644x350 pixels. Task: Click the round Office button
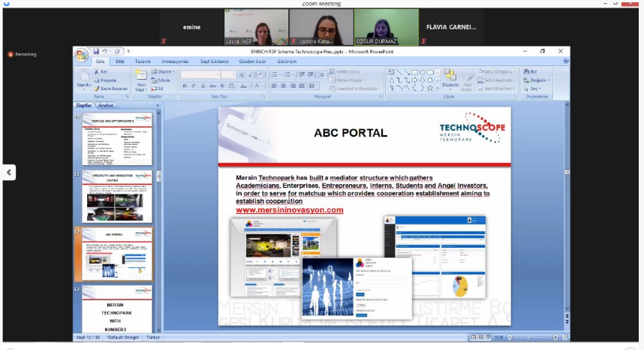tap(82, 56)
